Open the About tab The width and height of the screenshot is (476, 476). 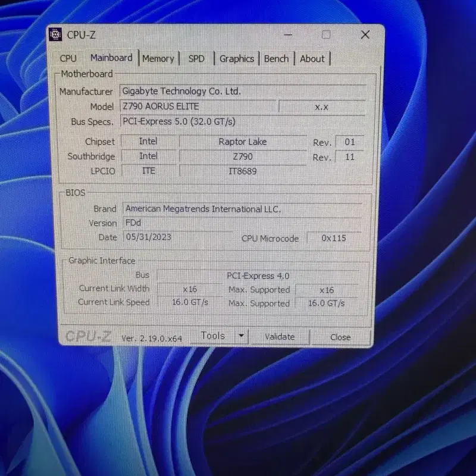coord(312,58)
